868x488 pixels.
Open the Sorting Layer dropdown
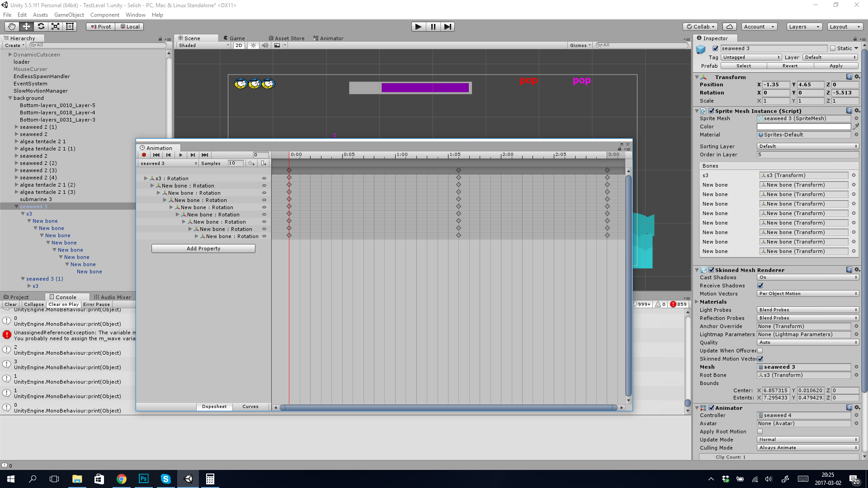[x=807, y=146]
